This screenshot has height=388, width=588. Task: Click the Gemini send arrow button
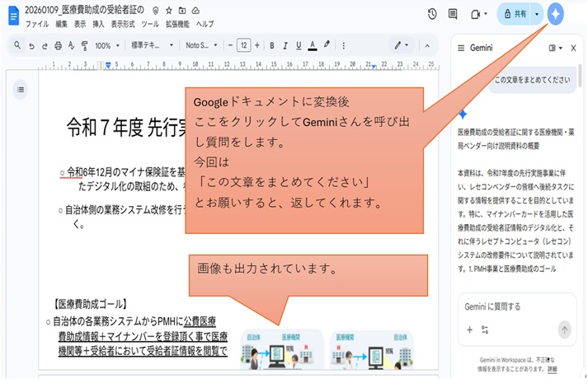point(564,330)
